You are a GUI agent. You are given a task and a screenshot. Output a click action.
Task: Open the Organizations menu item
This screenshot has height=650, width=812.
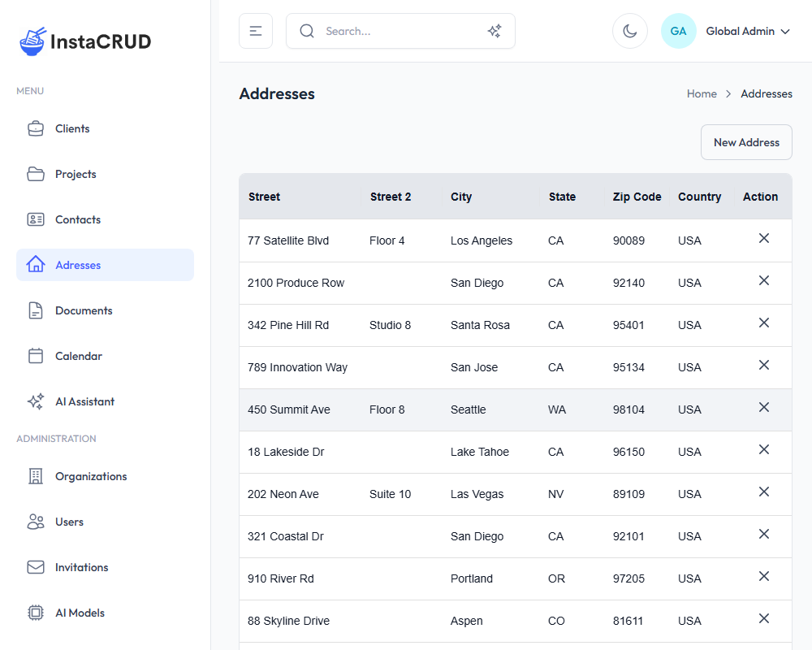coord(91,476)
